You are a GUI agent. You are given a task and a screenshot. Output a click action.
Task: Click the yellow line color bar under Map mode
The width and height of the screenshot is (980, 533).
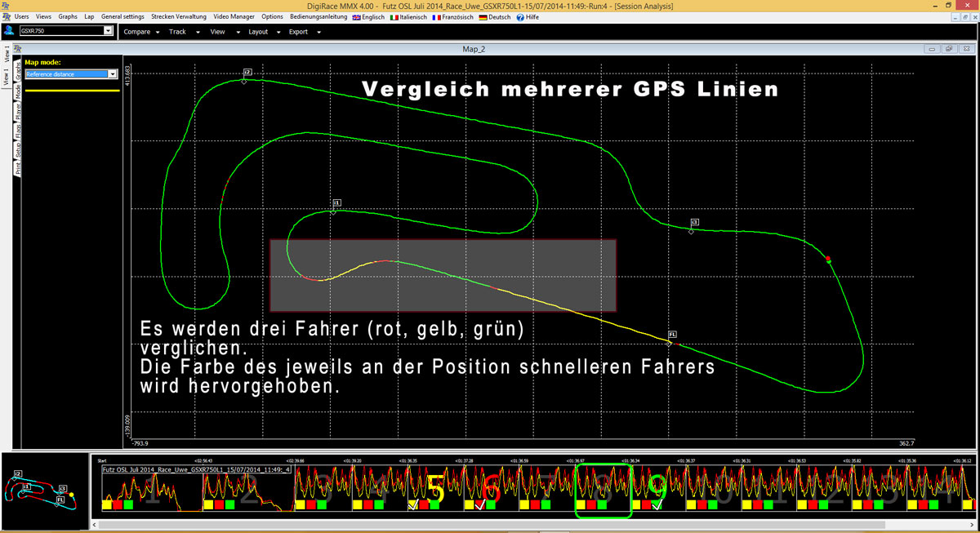point(72,90)
